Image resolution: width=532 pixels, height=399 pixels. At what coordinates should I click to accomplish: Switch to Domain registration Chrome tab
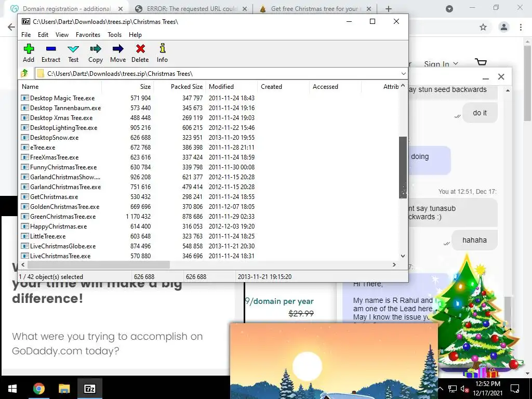click(66, 9)
